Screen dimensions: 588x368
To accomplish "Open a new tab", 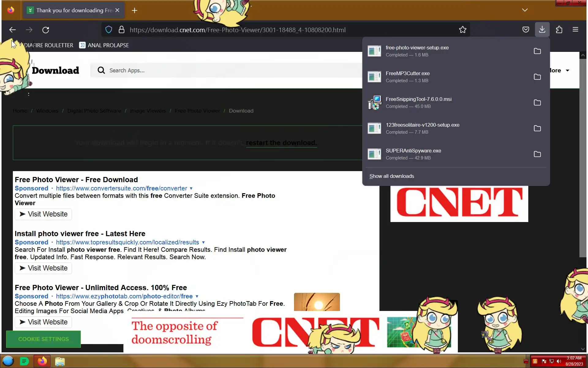I will tap(134, 10).
